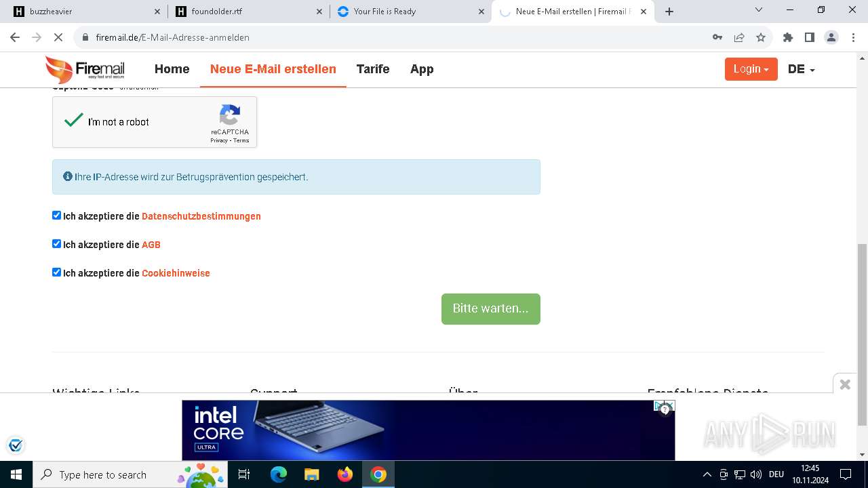Open Chrome three-dot menu
Screen dimensions: 868x488
(x=852, y=37)
